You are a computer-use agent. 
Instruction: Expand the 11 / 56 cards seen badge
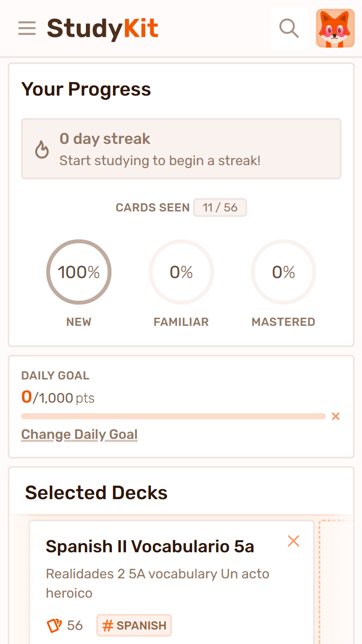click(220, 207)
